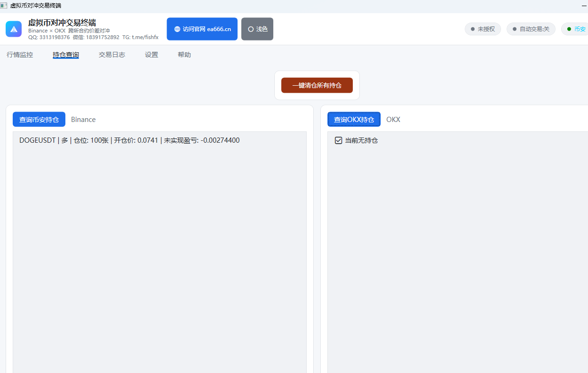Click the 虚拟币对冲交易终端 header title
Image resolution: width=588 pixels, height=373 pixels.
(x=62, y=23)
